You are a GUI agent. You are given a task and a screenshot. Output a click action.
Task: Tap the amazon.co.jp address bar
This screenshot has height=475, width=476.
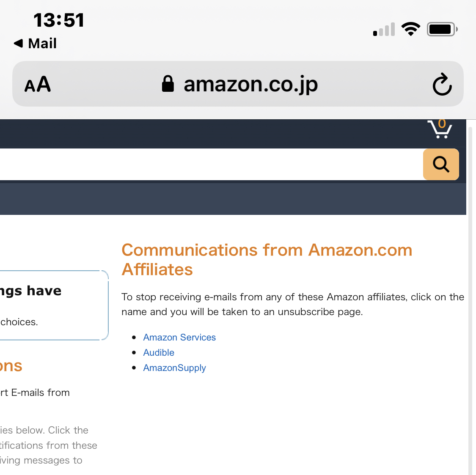(250, 84)
